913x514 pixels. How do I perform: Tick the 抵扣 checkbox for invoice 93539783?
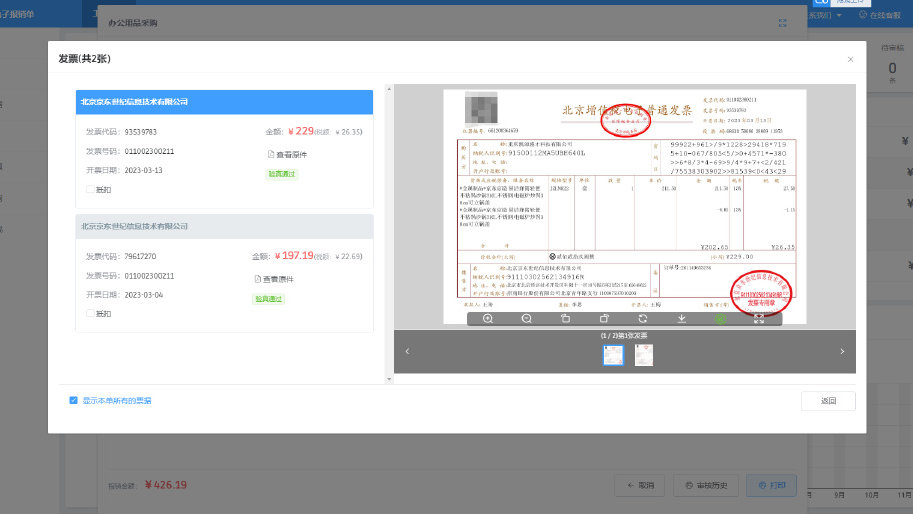(x=90, y=189)
